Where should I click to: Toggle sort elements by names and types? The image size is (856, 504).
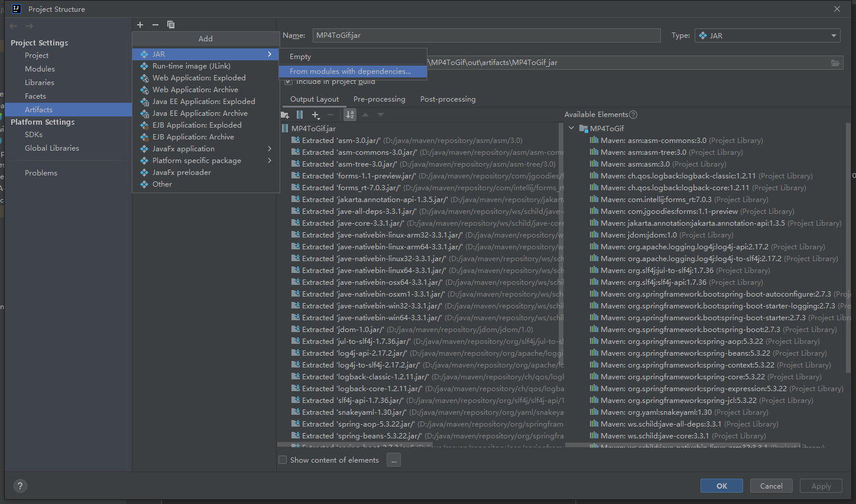click(350, 115)
